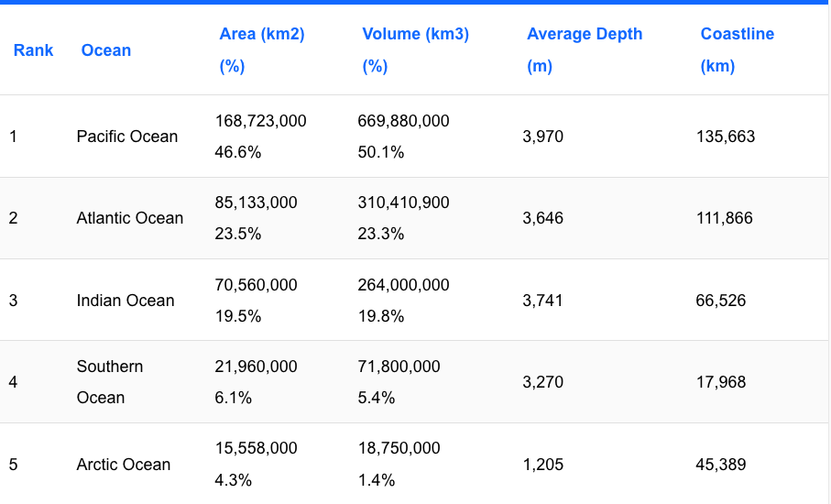
Task: Select Arctic Ocean average depth 1,205
Action: click(x=543, y=465)
